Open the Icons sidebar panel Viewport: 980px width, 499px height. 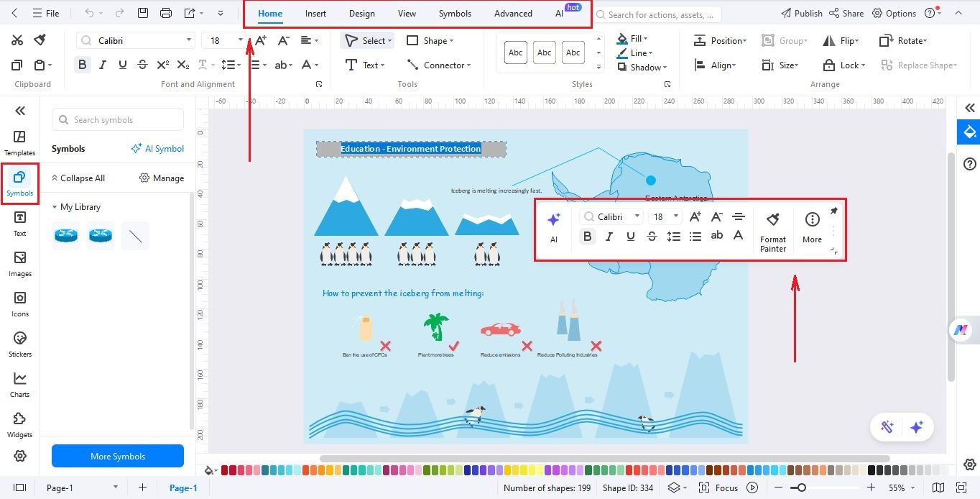19,304
